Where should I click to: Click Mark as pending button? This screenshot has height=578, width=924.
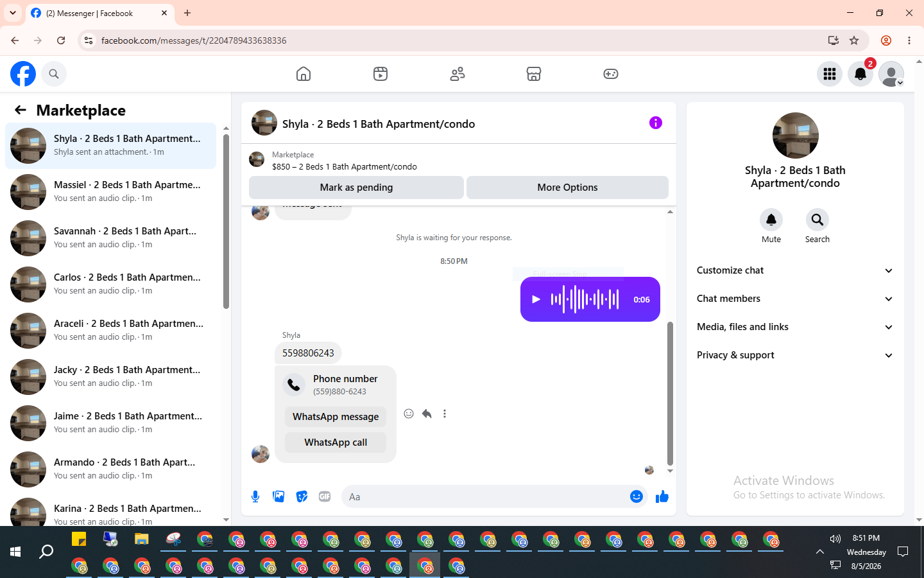356,188
